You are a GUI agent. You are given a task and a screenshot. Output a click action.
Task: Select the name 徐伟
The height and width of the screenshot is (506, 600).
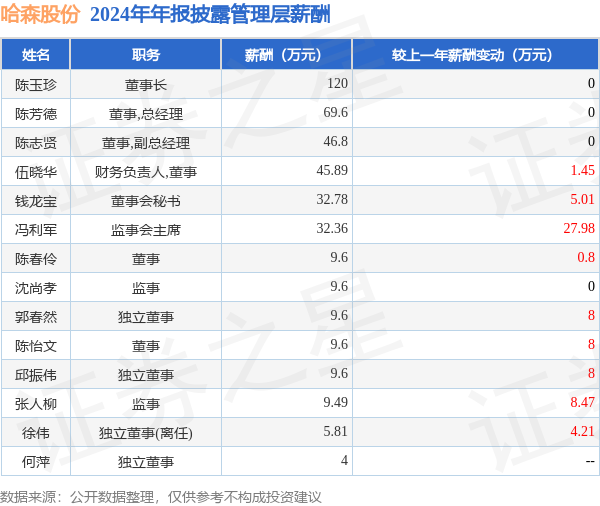36,433
